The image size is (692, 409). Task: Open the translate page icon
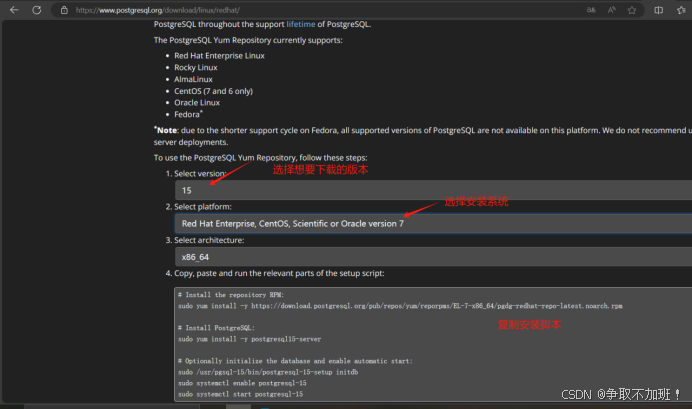pyautogui.click(x=591, y=10)
